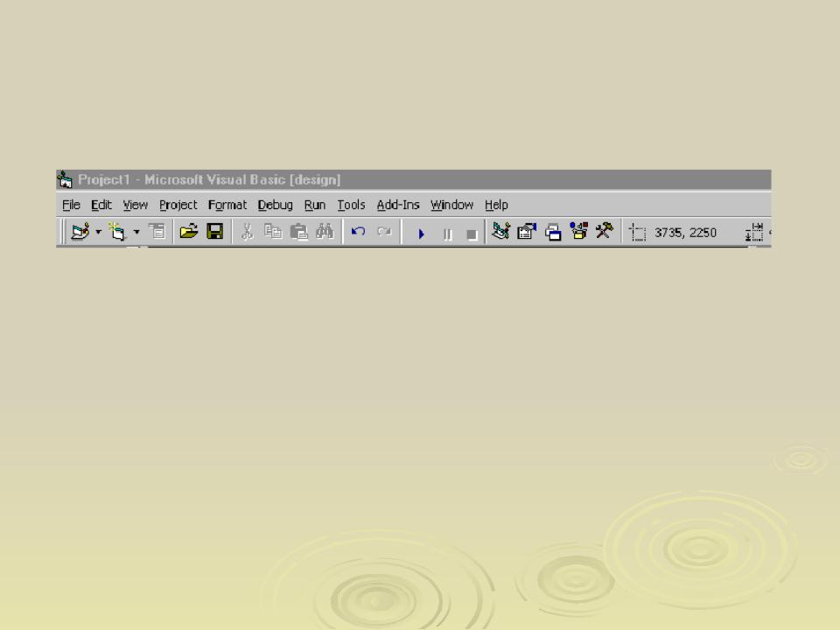This screenshot has width=840, height=630.
Task: Open the Add-Ins menu
Action: click(397, 205)
